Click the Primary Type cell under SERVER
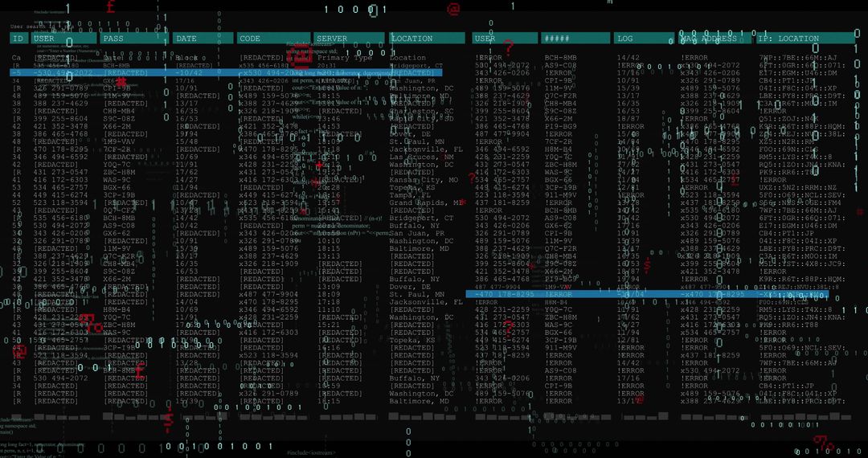This screenshot has height=458, width=868. (x=345, y=58)
